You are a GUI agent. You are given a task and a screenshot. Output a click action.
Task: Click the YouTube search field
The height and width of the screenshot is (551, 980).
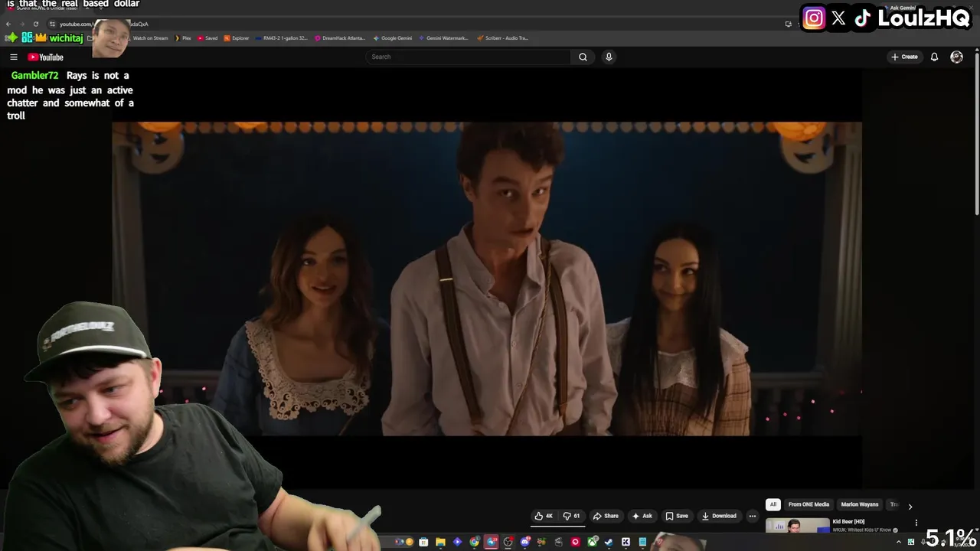point(469,57)
